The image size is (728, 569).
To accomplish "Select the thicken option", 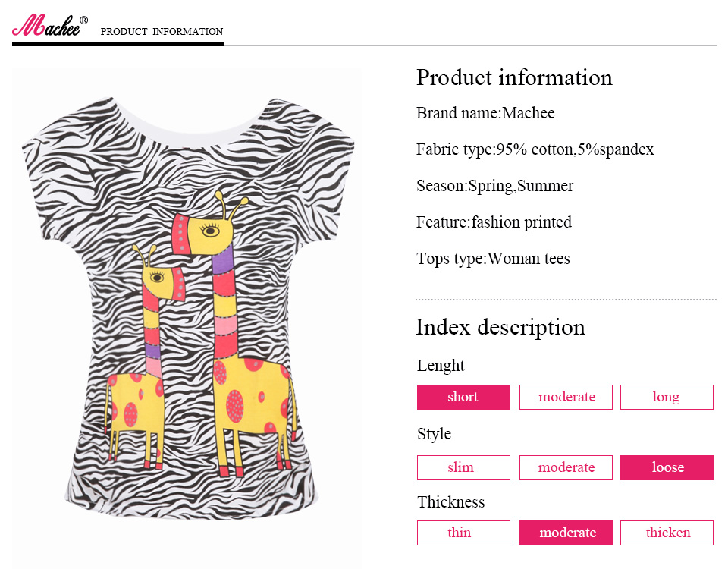I will 667,533.
